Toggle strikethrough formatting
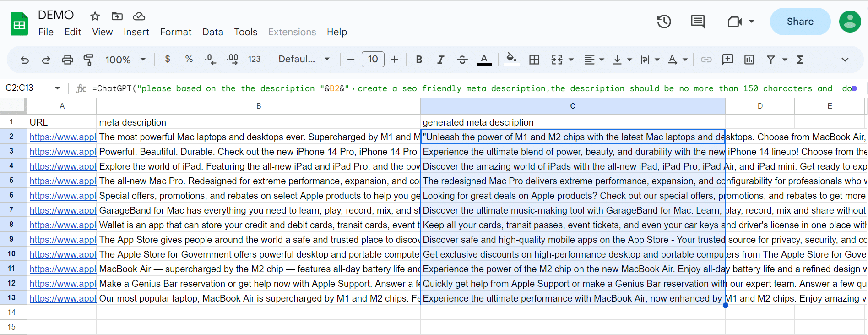The height and width of the screenshot is (335, 868). click(x=462, y=60)
